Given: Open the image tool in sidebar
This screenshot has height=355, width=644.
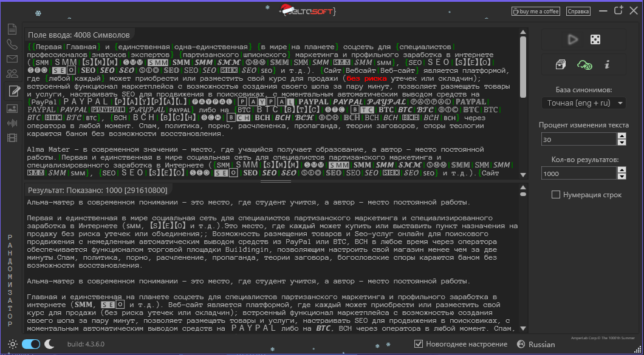Looking at the screenshot, I should coord(12,108).
